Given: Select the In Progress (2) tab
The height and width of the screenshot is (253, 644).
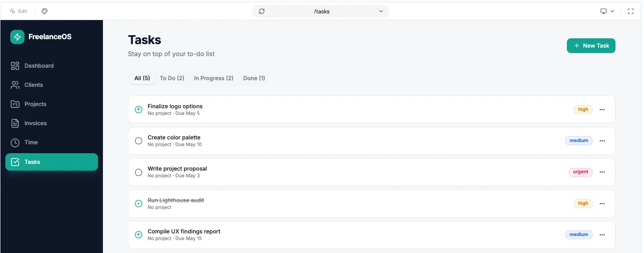Looking at the screenshot, I should (213, 78).
